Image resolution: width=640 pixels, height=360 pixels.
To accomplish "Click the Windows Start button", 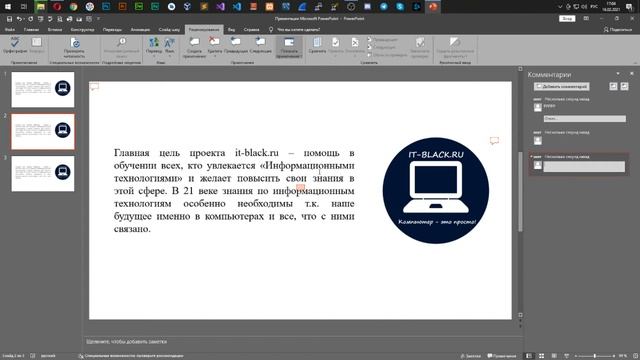I will pos(7,7).
